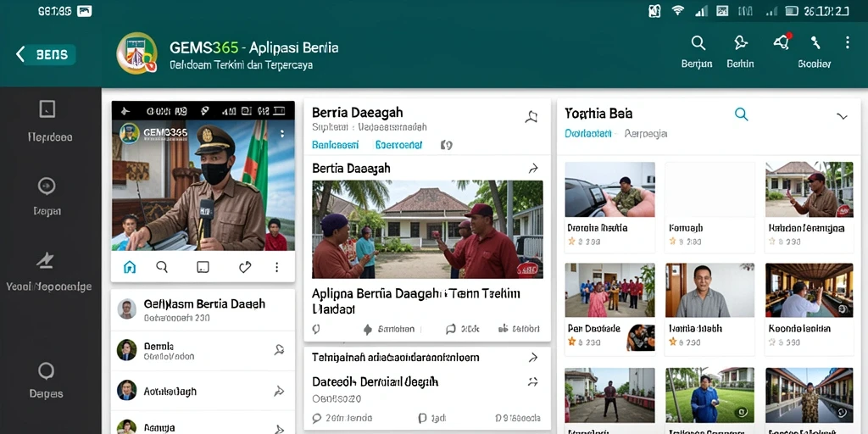Click the avatar in the Demla row
868x434 pixels.
point(127,350)
